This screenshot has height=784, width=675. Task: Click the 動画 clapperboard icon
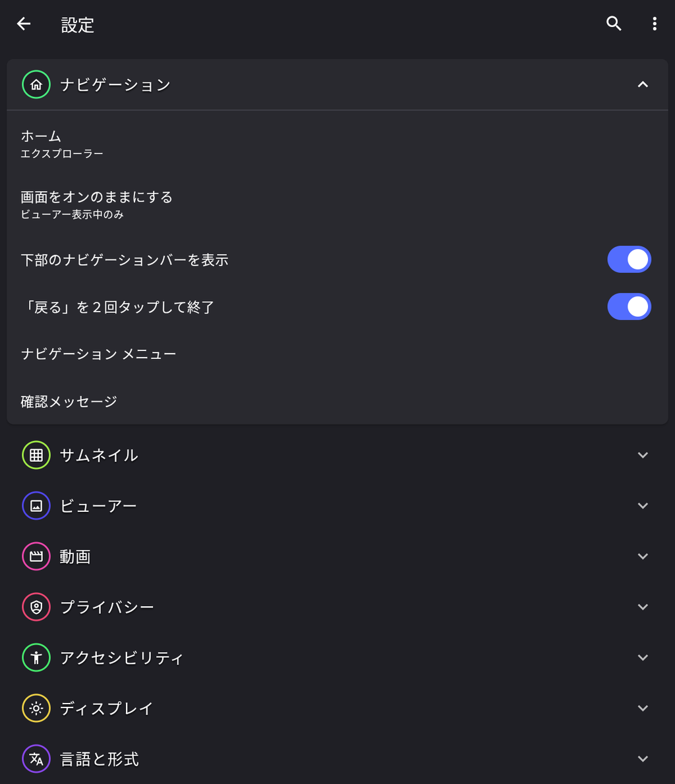[36, 557]
